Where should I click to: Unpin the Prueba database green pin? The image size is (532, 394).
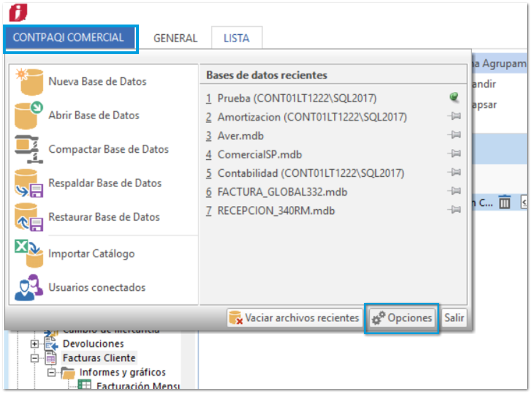click(454, 98)
